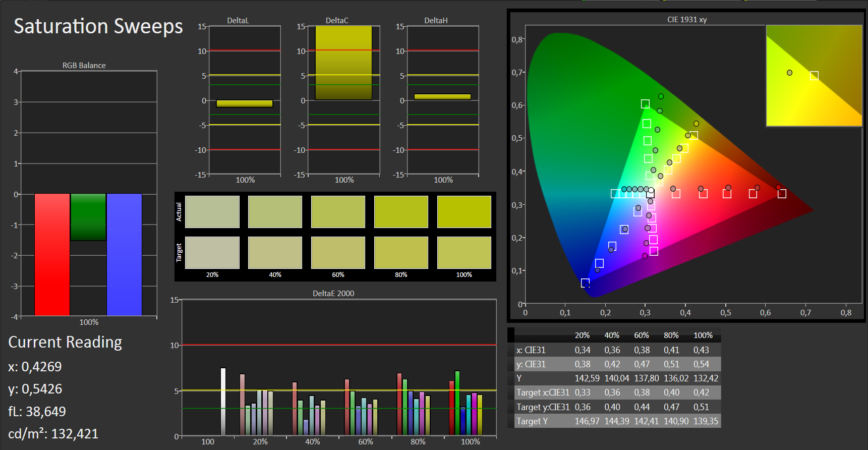868x450 pixels.
Task: Click the white bar in DeltaE 2000 chart
Action: pyautogui.click(x=223, y=402)
